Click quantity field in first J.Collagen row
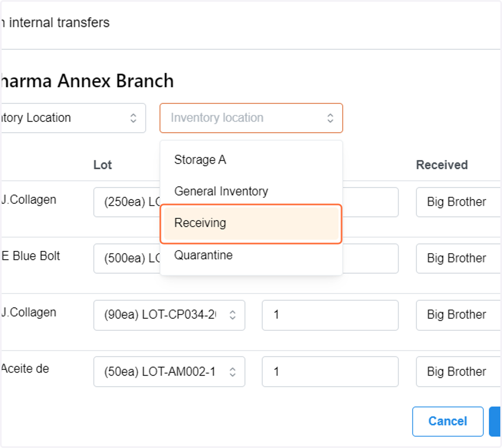Screen dimensions: 502x448 point(370,202)
